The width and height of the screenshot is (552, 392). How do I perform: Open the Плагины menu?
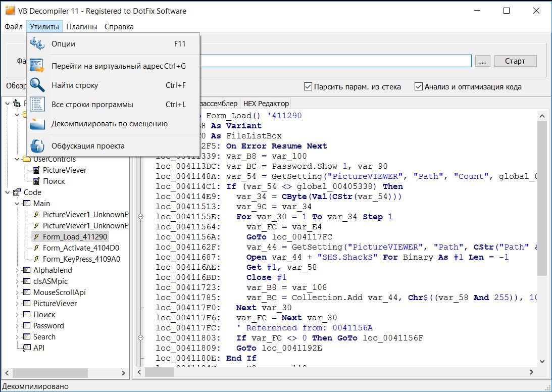tap(82, 27)
